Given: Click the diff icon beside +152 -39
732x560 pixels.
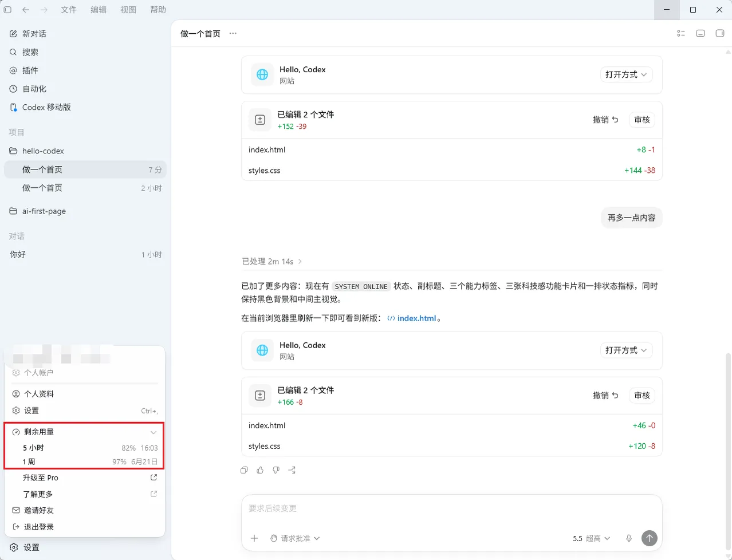Looking at the screenshot, I should 260,120.
